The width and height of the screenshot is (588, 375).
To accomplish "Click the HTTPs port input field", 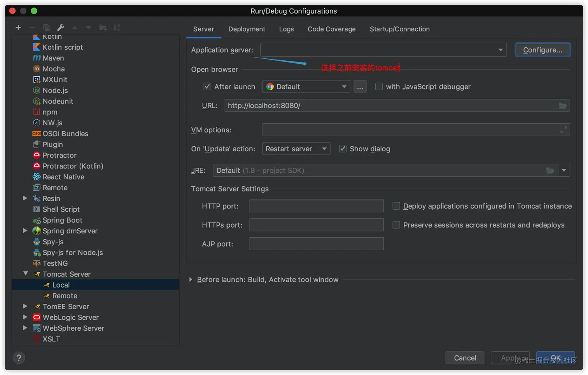I will (x=317, y=225).
